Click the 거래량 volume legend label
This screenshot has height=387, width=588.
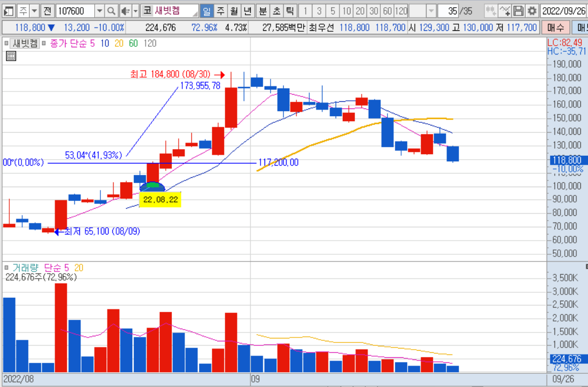pyautogui.click(x=25, y=268)
